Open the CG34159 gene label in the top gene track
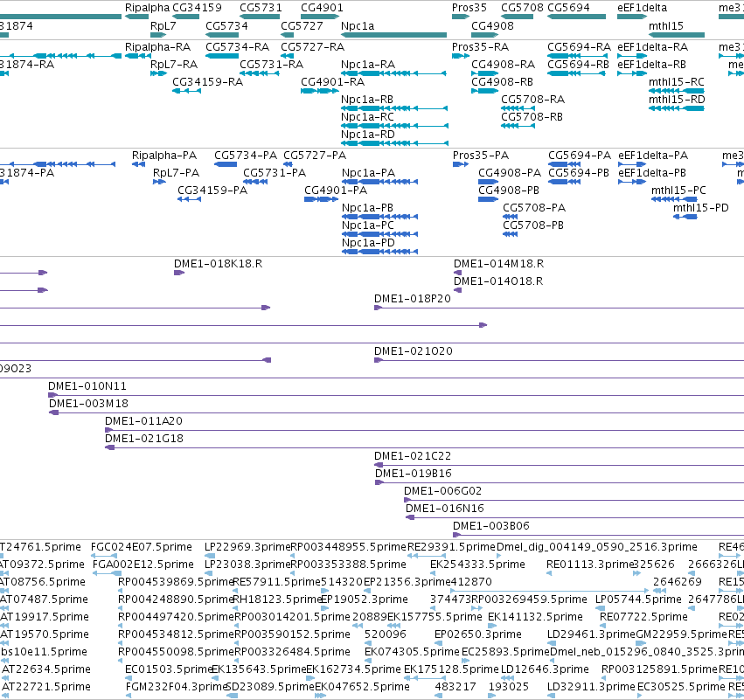 click(x=197, y=8)
